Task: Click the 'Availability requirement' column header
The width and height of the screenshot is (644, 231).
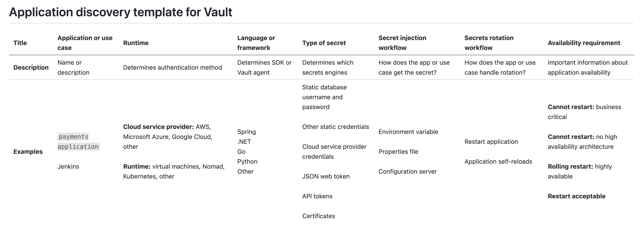Action: pyautogui.click(x=584, y=43)
